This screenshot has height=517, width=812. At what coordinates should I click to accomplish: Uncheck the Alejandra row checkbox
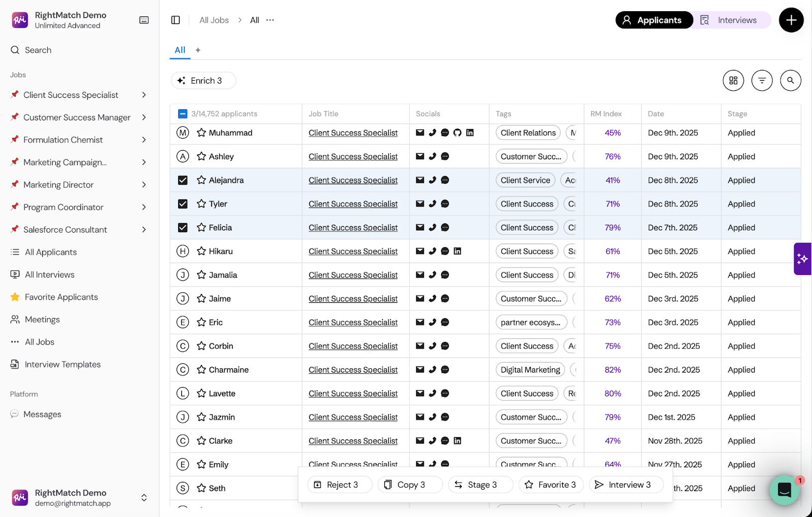pos(183,180)
